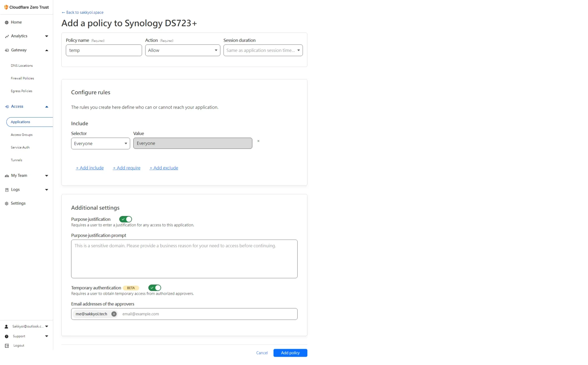Click the Purpose justification prompt textarea
The height and width of the screenshot is (365, 588).
(184, 259)
